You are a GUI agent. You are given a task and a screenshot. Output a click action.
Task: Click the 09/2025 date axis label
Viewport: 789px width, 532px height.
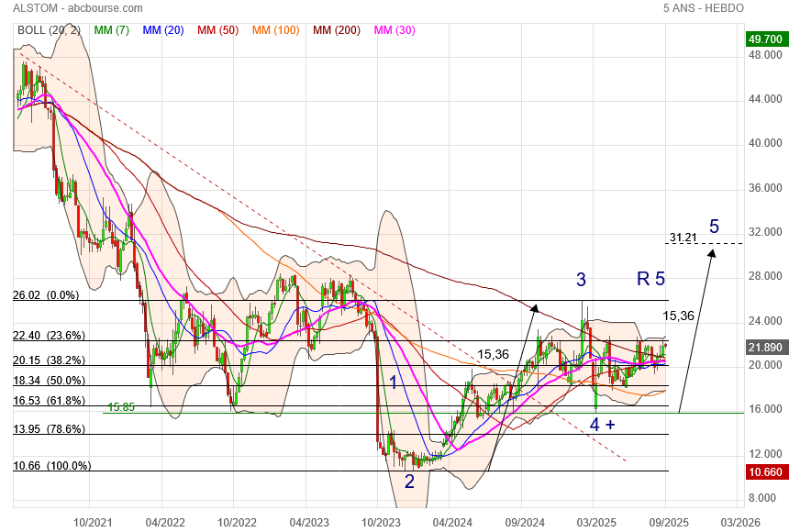point(669,523)
